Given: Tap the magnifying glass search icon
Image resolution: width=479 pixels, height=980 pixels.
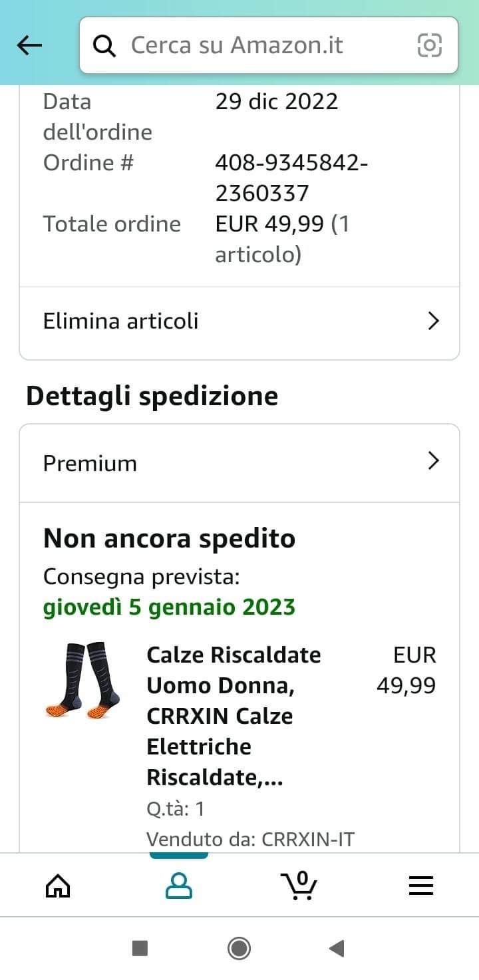Looking at the screenshot, I should click(x=104, y=45).
